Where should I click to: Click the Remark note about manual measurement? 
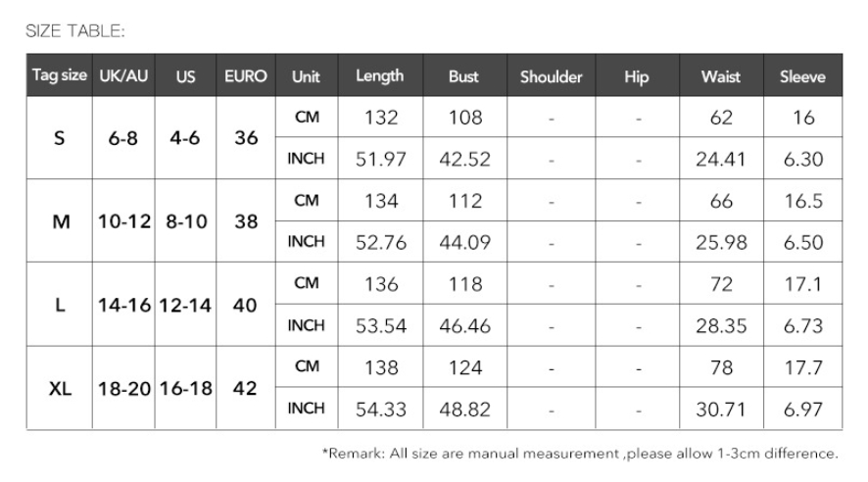(x=580, y=454)
